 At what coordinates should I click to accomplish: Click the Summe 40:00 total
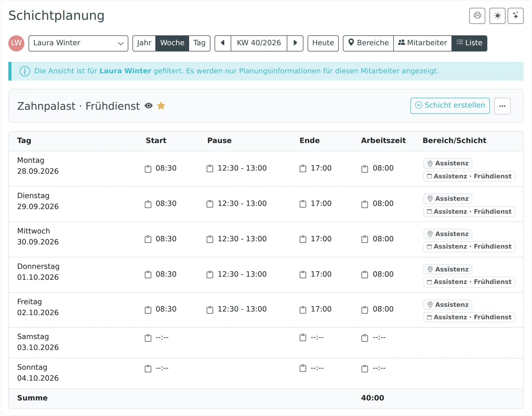click(372, 398)
